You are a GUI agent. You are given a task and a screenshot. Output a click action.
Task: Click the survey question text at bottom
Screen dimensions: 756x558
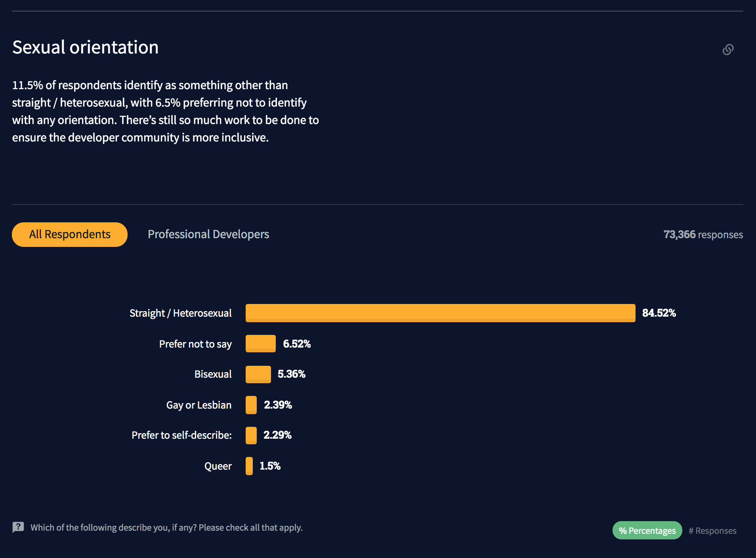(166, 527)
